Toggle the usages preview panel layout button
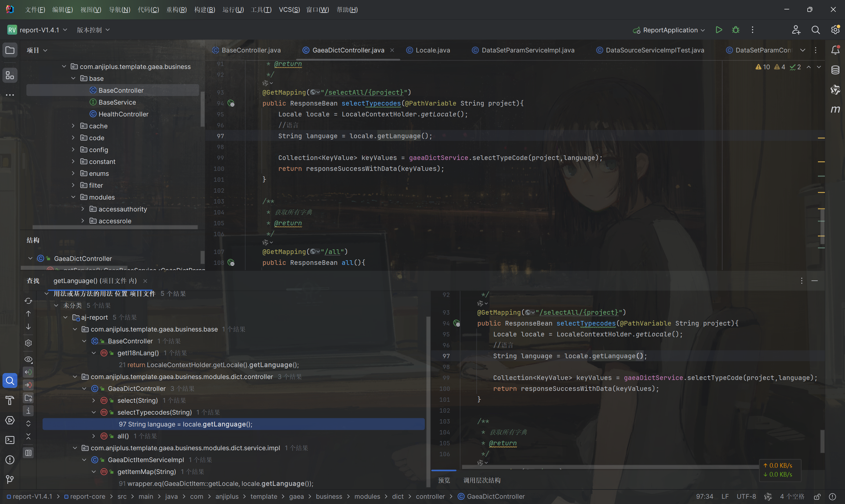Viewport: 845px width, 504px height. pyautogui.click(x=28, y=453)
